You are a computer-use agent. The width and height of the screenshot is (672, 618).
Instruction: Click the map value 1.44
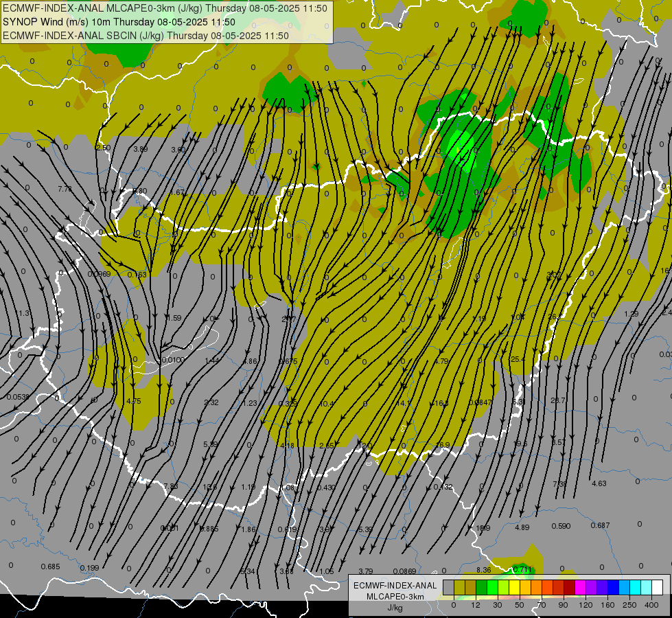coord(212,360)
